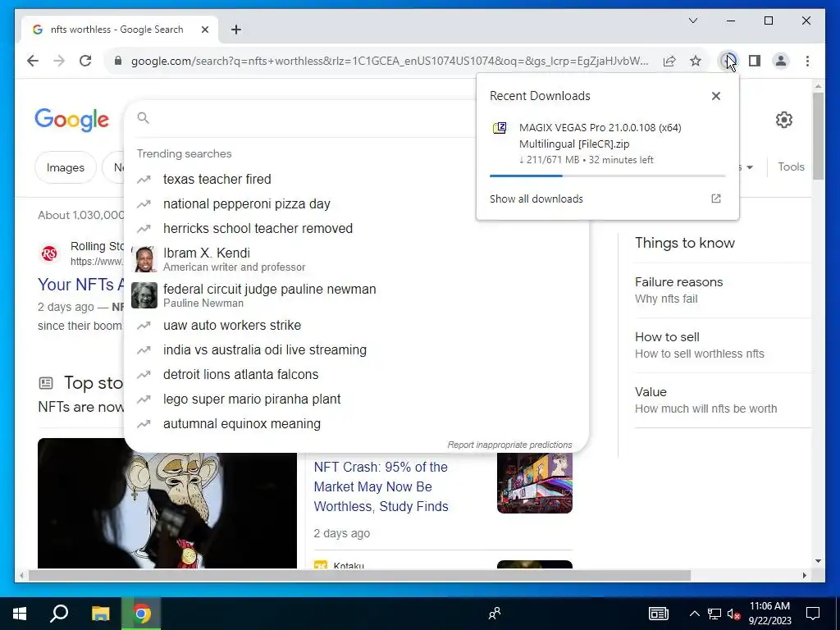Open downloads page via external link icon

715,199
